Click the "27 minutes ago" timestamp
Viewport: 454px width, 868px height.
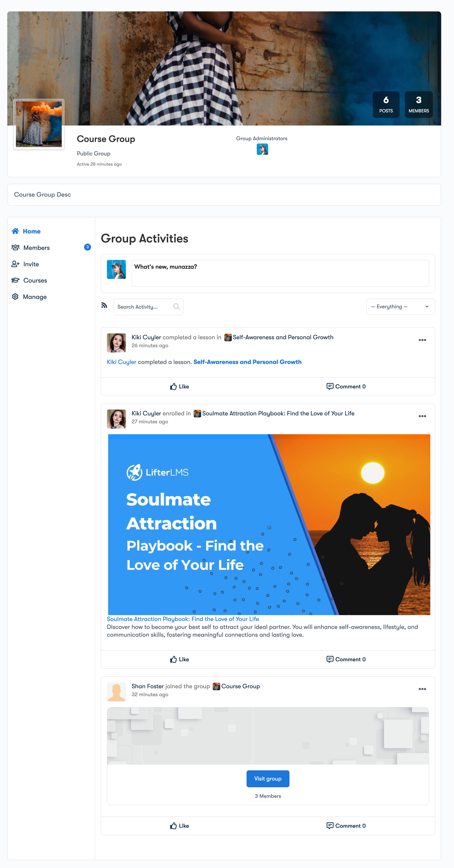point(150,422)
